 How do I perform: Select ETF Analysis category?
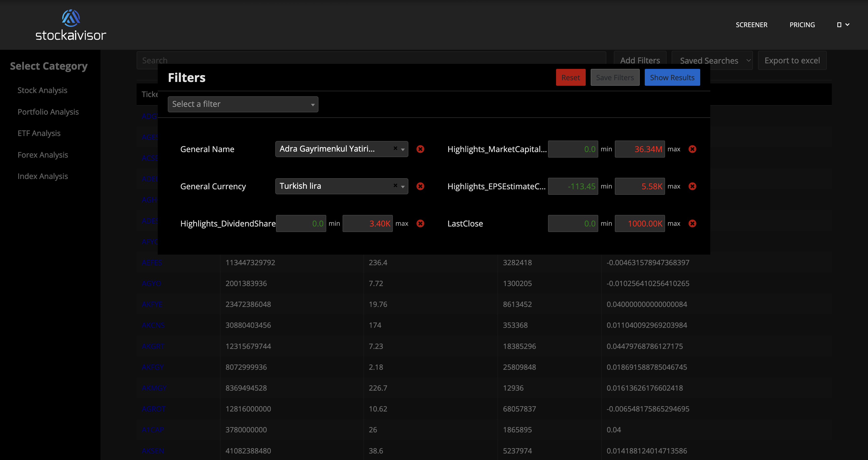click(x=39, y=133)
